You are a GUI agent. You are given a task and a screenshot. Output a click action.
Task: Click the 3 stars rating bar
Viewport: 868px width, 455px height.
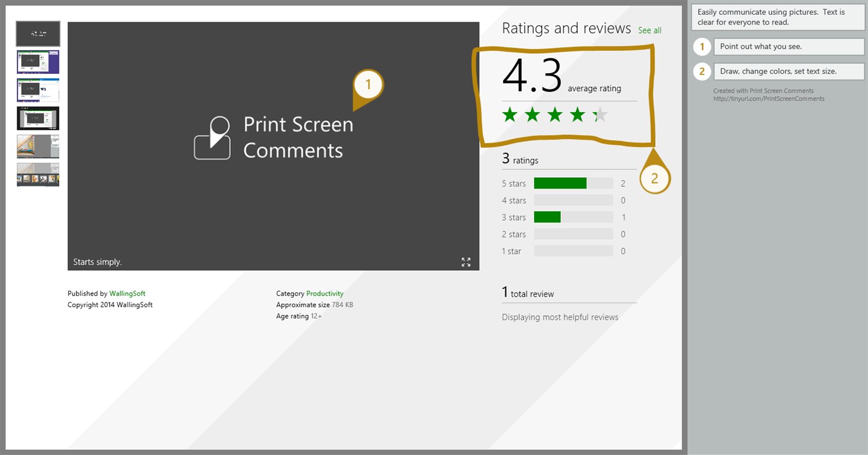[x=573, y=217]
